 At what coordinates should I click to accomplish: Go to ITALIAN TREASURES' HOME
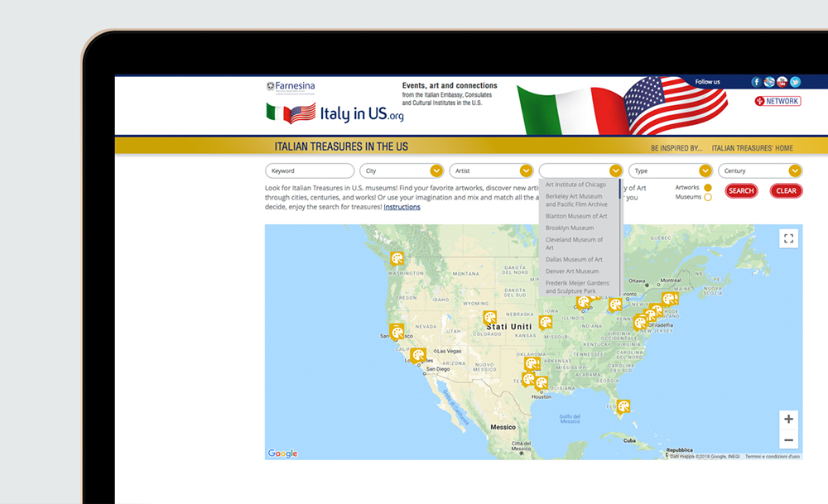(x=752, y=148)
